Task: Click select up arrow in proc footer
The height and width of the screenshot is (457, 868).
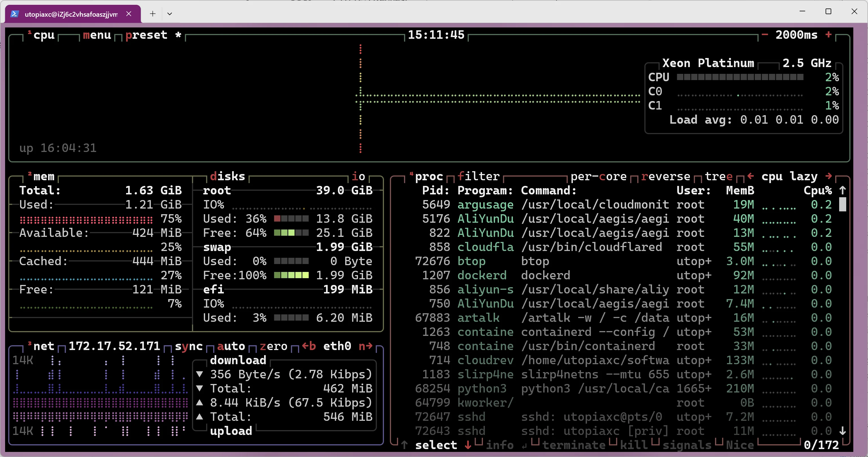Action: 404,445
